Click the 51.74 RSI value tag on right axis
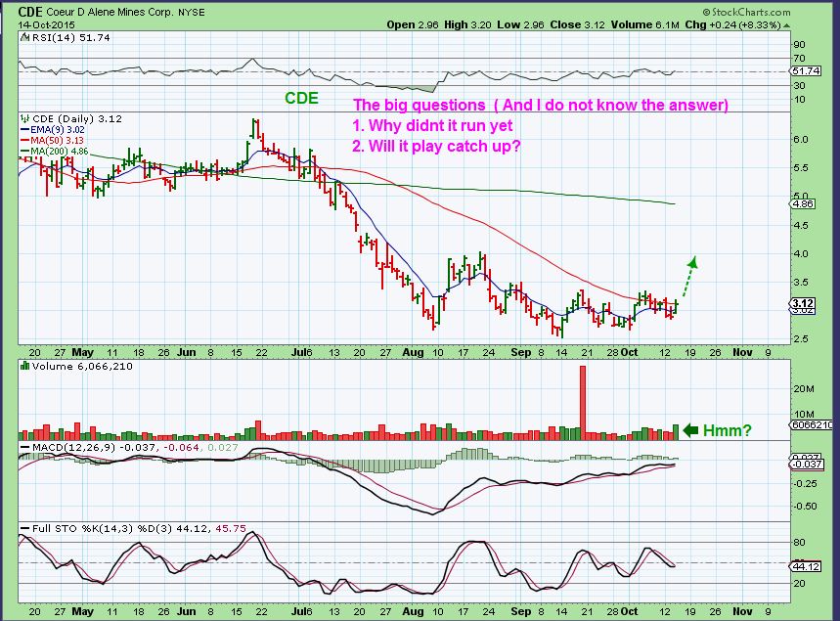Viewport: 840px width, 621px height. (x=806, y=71)
